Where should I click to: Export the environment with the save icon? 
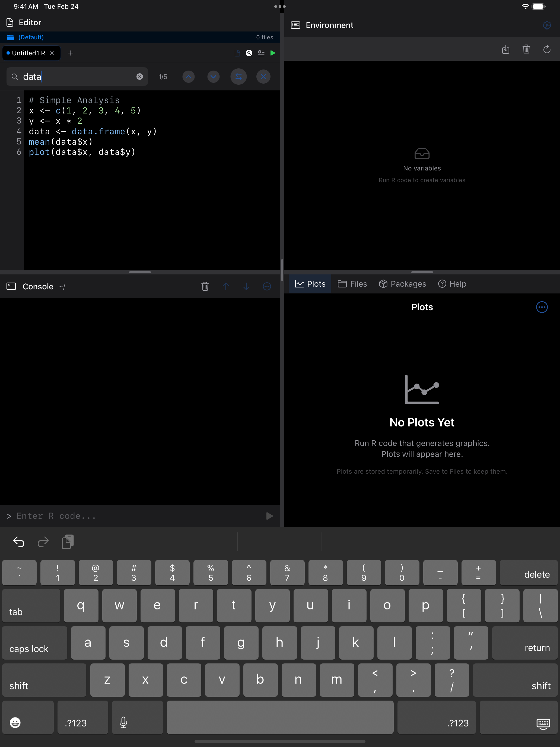tap(506, 49)
